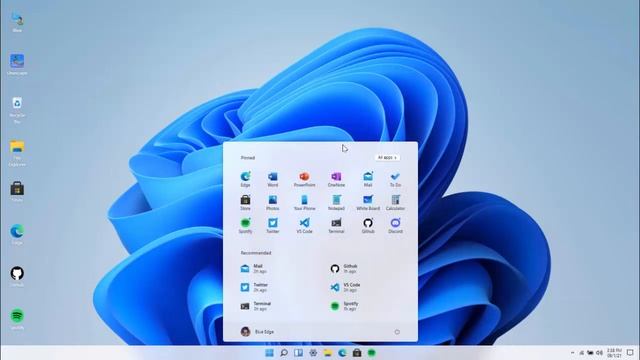Image resolution: width=640 pixels, height=360 pixels.
Task: Open the notification center icon
Action: (x=631, y=353)
